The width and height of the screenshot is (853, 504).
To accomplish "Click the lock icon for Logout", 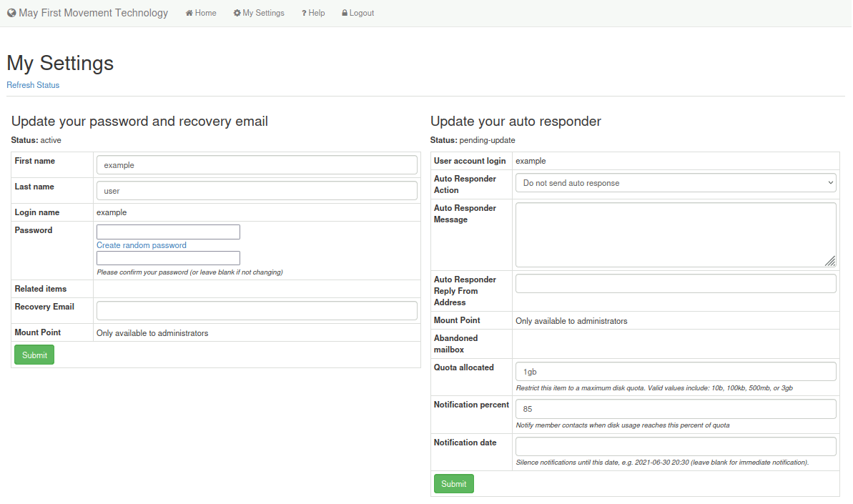I will click(x=345, y=13).
